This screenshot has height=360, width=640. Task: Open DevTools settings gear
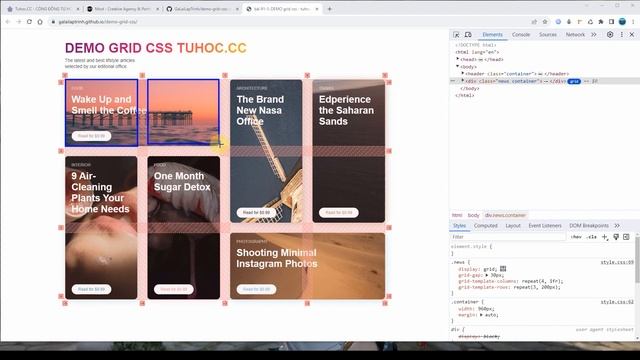610,35
